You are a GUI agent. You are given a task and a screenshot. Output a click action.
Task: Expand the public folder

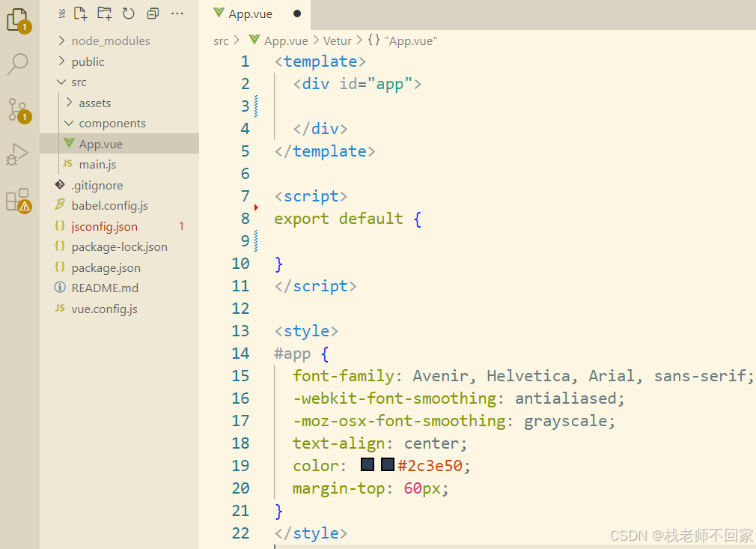88,62
